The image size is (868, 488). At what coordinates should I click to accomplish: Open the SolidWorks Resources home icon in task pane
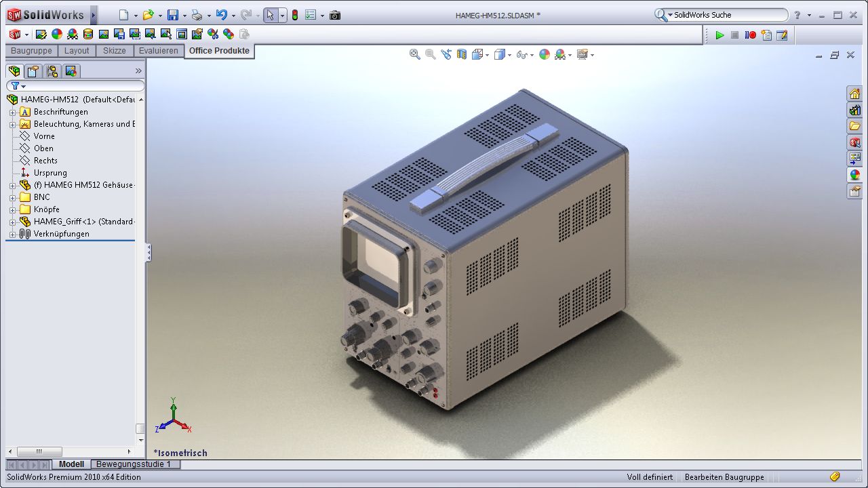[x=854, y=94]
